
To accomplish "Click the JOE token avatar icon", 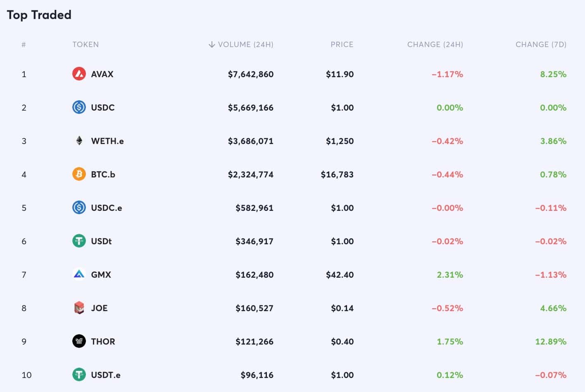I will click(x=79, y=308).
